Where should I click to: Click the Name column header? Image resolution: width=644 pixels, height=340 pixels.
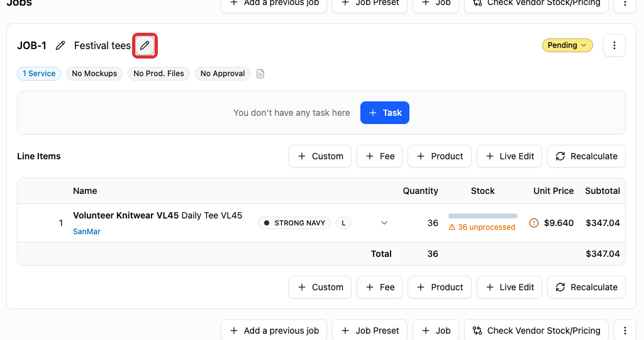click(85, 191)
